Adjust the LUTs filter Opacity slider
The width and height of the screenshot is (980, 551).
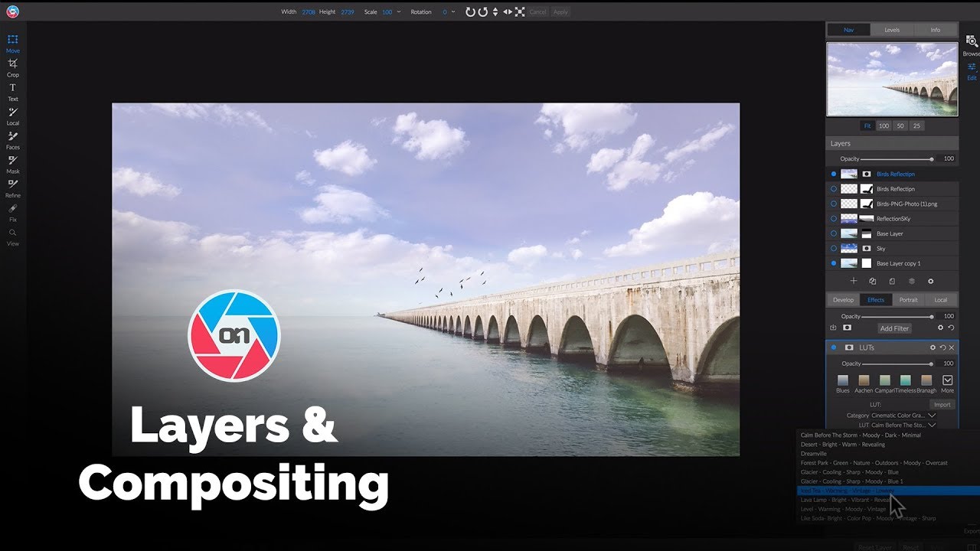point(897,364)
